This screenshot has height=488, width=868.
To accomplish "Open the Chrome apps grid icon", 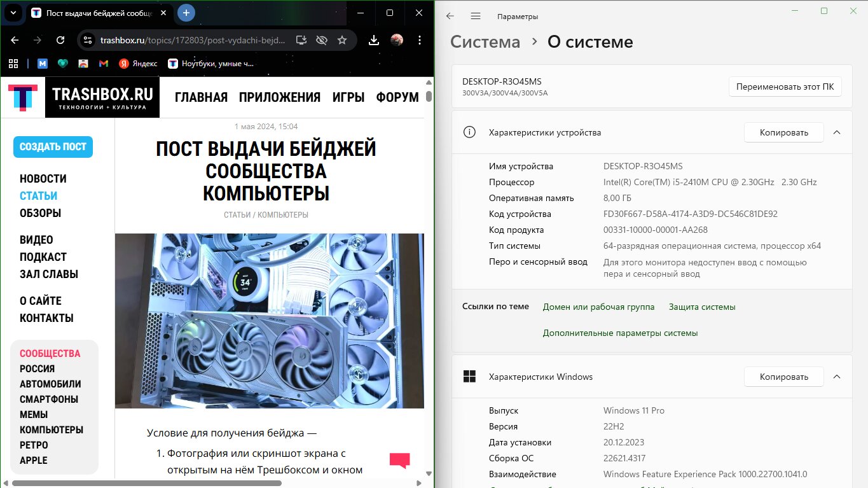I will [x=13, y=64].
